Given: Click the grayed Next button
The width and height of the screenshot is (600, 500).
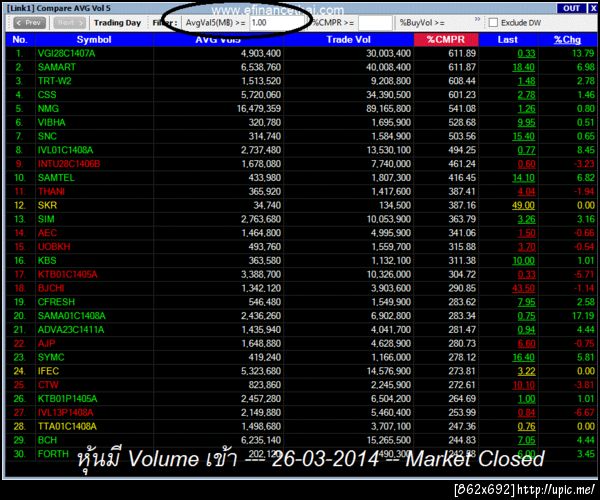Looking at the screenshot, I should coord(70,23).
